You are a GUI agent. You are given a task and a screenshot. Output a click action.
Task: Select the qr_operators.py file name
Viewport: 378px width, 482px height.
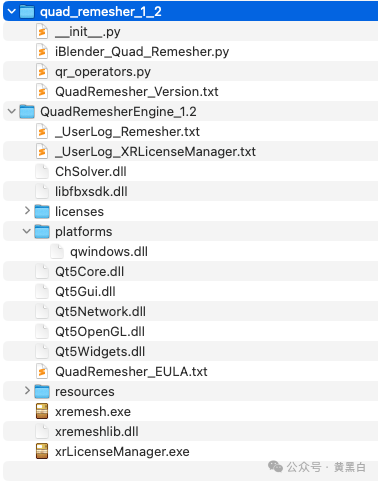click(103, 72)
